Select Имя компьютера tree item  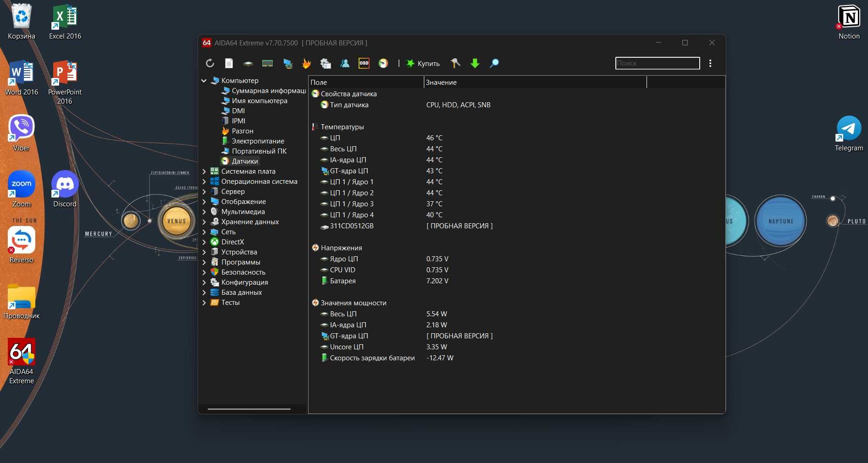[254, 101]
